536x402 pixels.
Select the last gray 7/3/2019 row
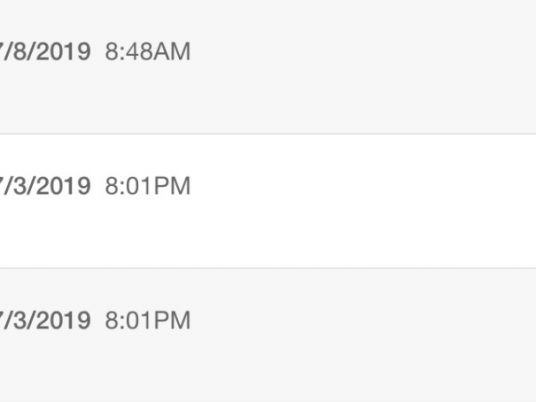[268, 335]
